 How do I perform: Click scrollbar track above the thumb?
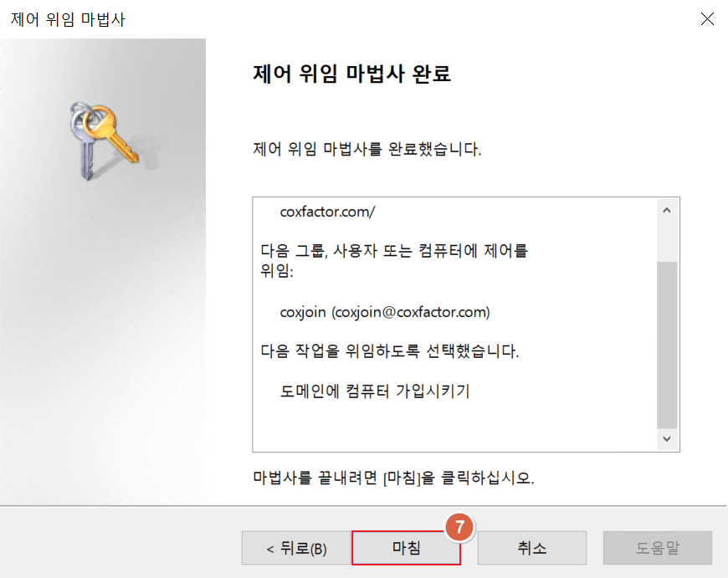[x=667, y=242]
